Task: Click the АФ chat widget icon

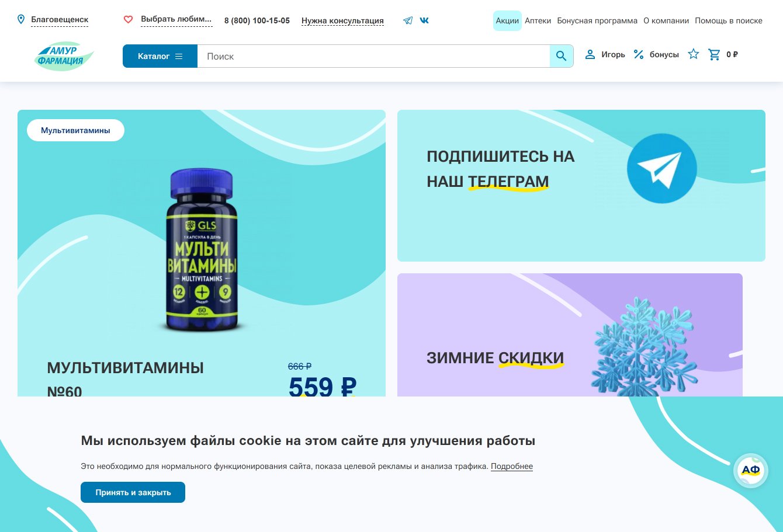Action: [x=750, y=470]
